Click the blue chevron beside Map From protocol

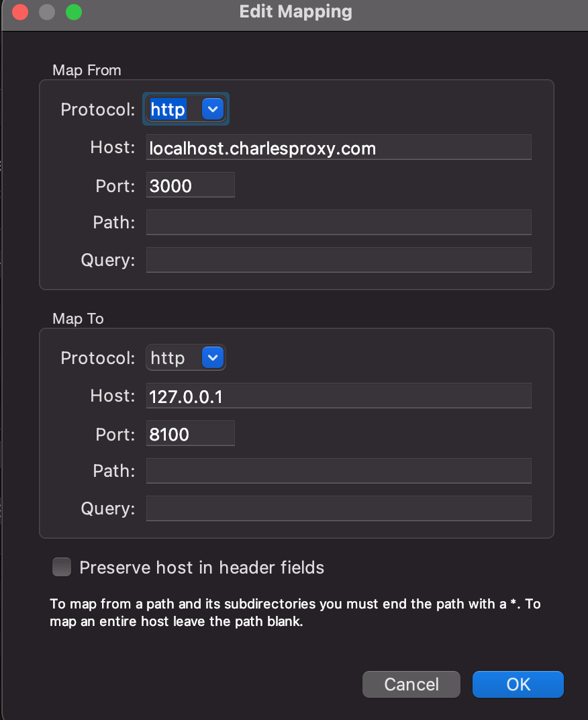[x=213, y=109]
